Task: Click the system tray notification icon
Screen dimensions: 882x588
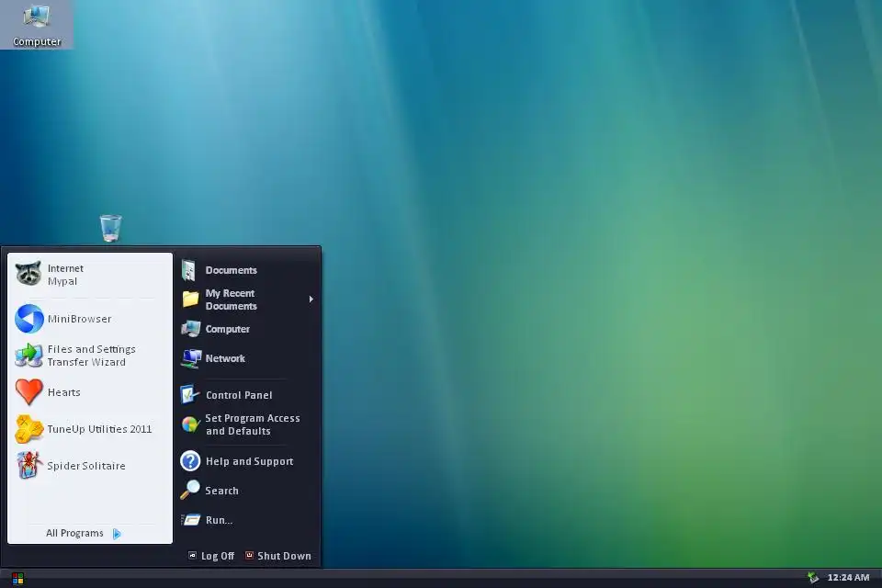Action: pos(813,577)
